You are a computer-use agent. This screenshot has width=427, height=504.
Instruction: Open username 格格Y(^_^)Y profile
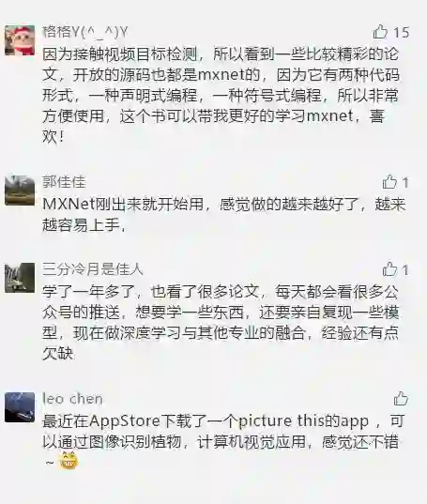pyautogui.click(x=84, y=32)
